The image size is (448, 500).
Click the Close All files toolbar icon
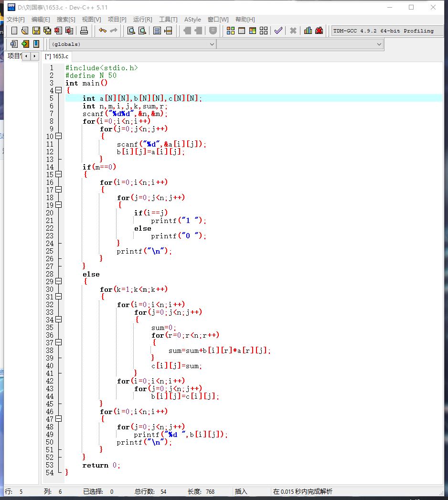click(x=69, y=31)
